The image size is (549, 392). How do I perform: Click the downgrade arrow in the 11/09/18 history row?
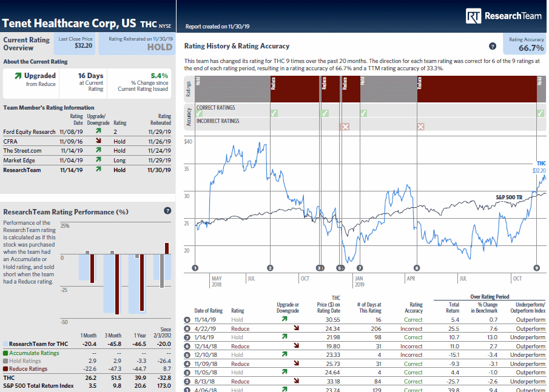click(x=296, y=363)
